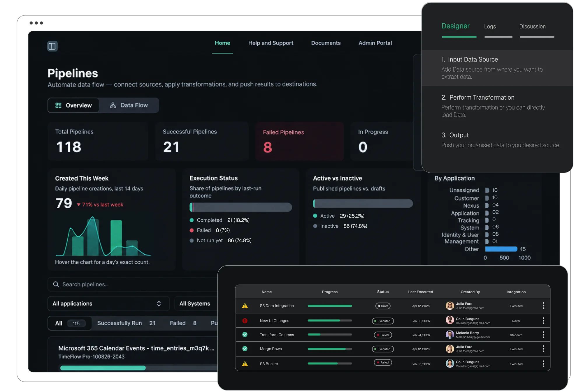Click red error icon for New UI Changes
583x392 pixels.
(245, 321)
